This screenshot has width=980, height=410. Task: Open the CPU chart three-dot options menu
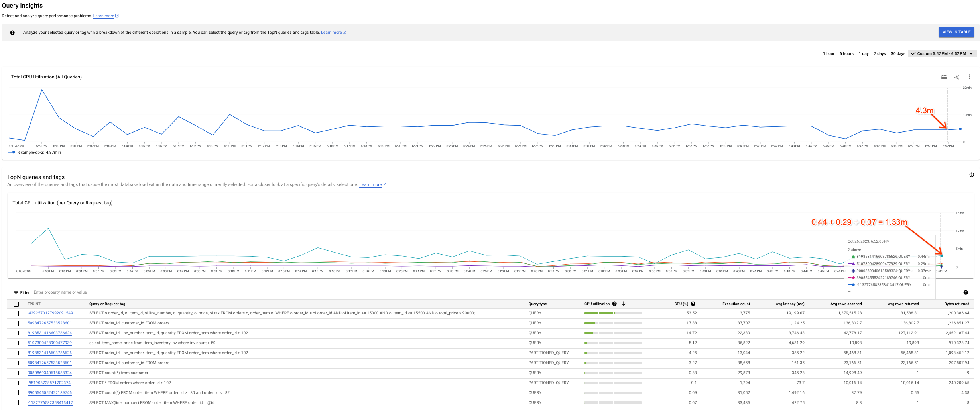point(969,77)
